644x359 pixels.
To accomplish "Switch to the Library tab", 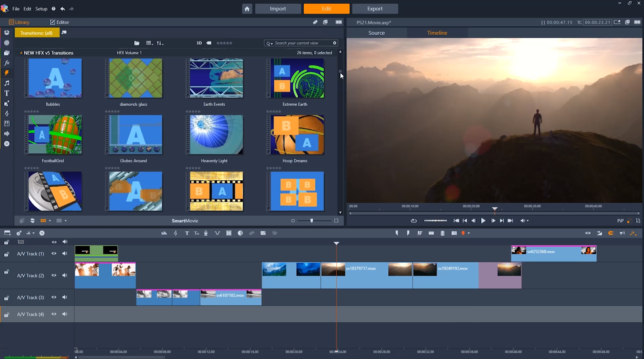I will pyautogui.click(x=19, y=22).
